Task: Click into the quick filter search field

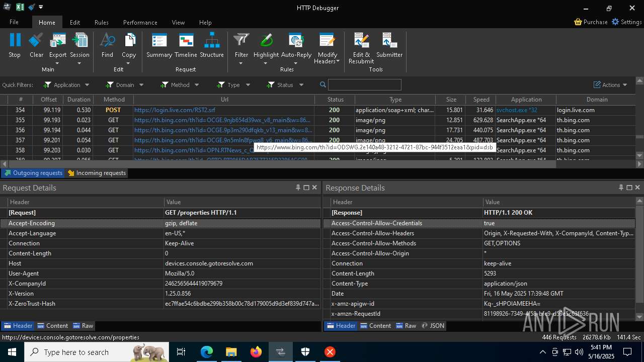Action: [x=365, y=84]
